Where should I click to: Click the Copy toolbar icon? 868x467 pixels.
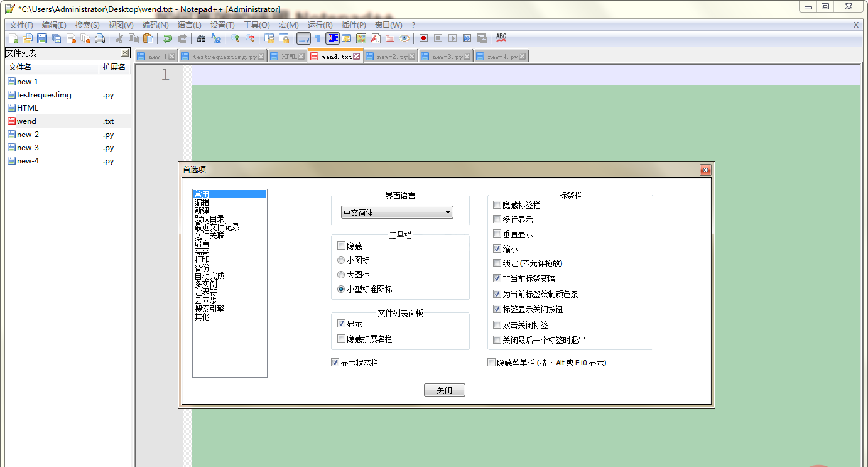point(134,38)
